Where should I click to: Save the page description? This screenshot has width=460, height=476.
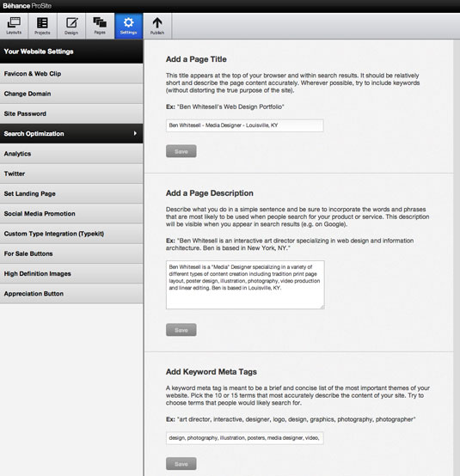click(181, 330)
